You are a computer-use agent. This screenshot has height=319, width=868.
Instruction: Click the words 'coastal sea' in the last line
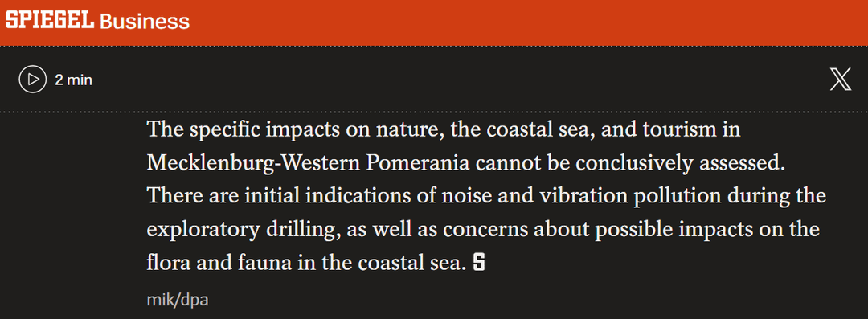409,264
